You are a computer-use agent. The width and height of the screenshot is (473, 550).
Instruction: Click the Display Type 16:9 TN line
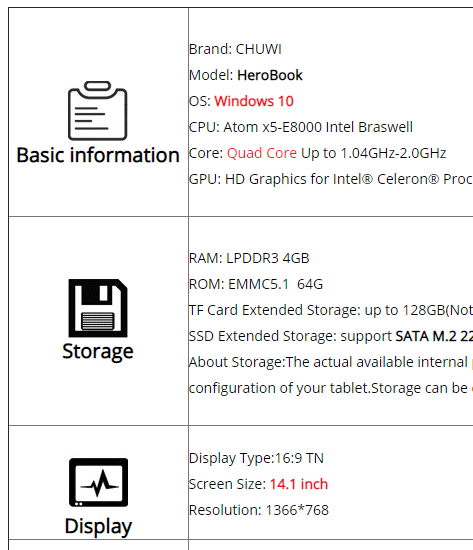[x=256, y=458]
